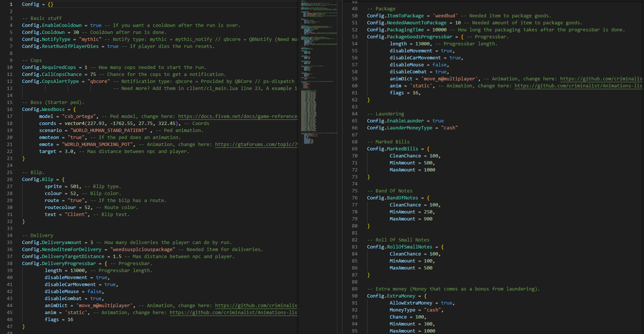Screen dimensions: 644x334
Task: Click the AllowExtraMoney true value
Action: 446,303
